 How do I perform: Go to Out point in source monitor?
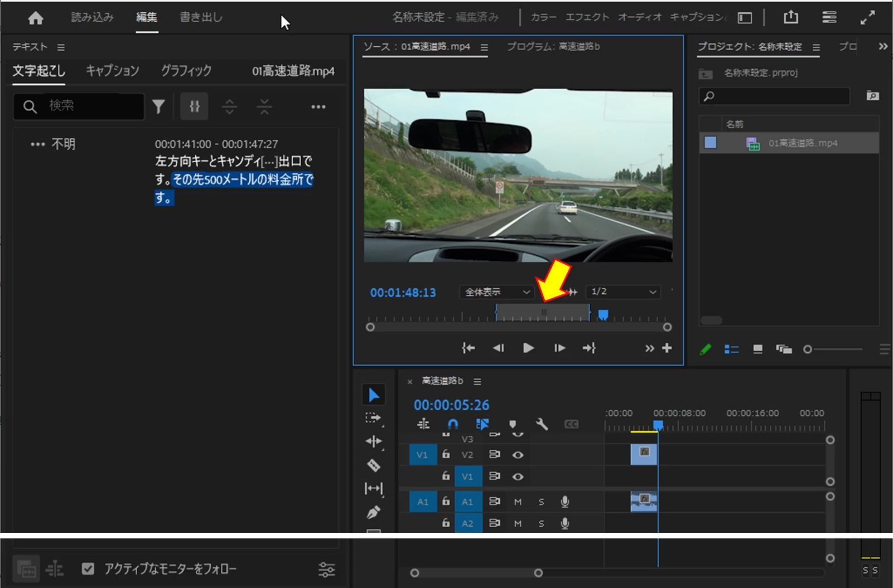(x=590, y=348)
